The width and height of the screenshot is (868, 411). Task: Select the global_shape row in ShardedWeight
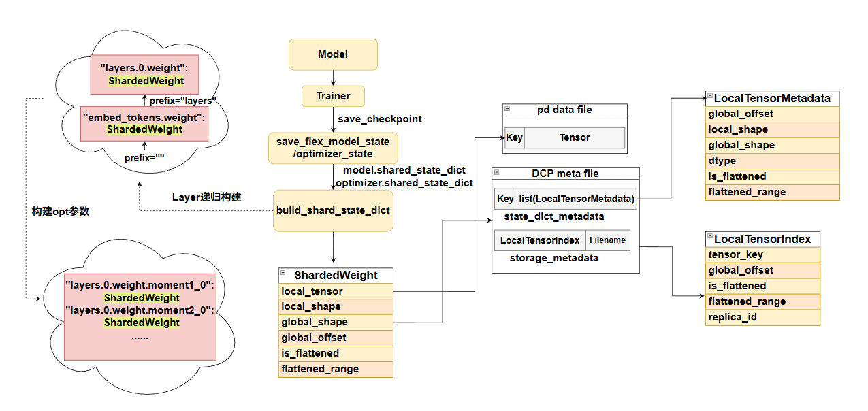336,322
